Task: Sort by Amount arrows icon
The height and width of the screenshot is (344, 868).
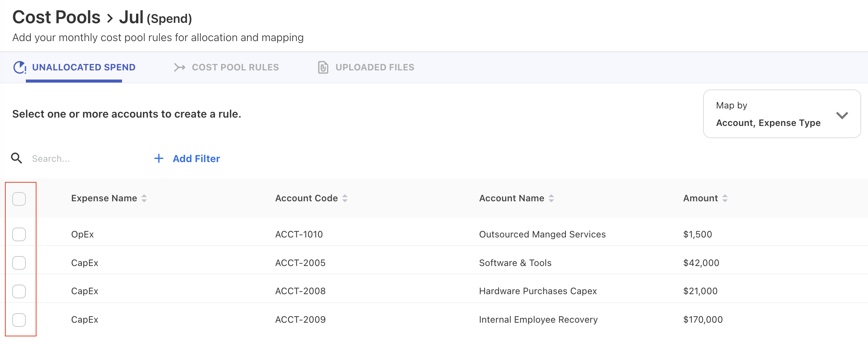Action: pyautogui.click(x=725, y=198)
